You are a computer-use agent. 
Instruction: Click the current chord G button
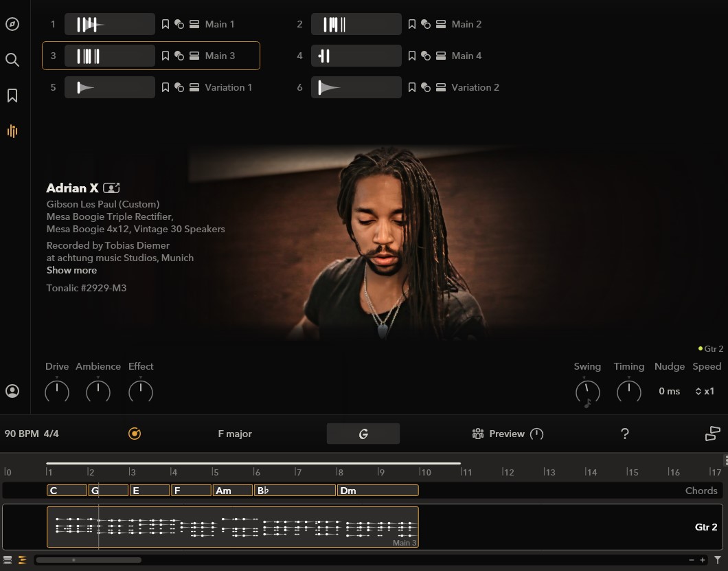(363, 434)
